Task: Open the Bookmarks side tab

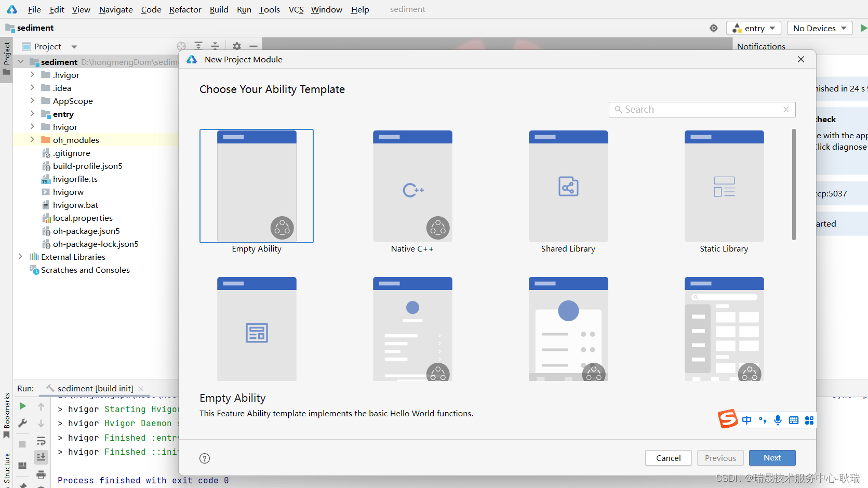Action: [6, 415]
